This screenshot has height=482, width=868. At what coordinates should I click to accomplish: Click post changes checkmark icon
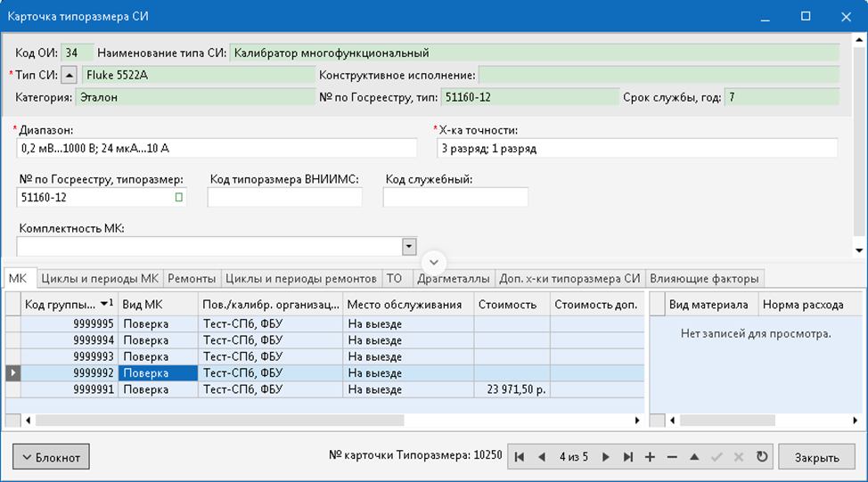pyautogui.click(x=717, y=457)
